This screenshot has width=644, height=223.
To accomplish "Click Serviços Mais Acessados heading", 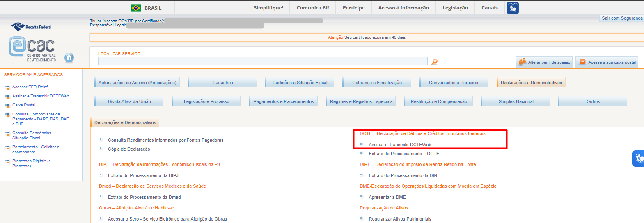I will (x=33, y=75).
